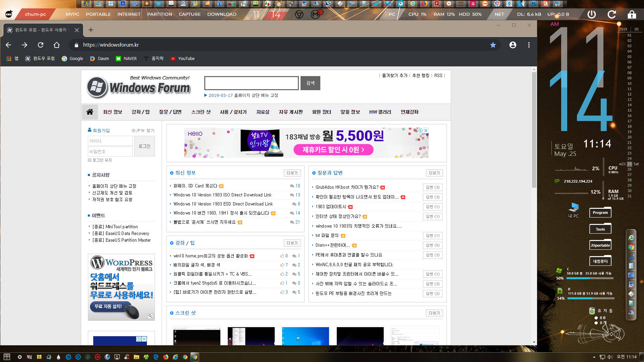The width and height of the screenshot is (644, 362).
Task: Open the 질문 / 답변 menu
Action: (170, 112)
